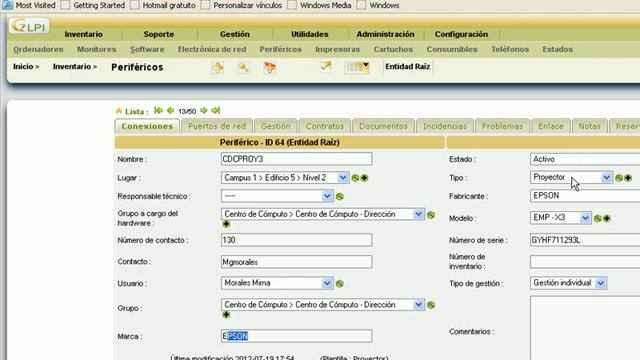Click the Marca field with EPSON

[x=296, y=336]
